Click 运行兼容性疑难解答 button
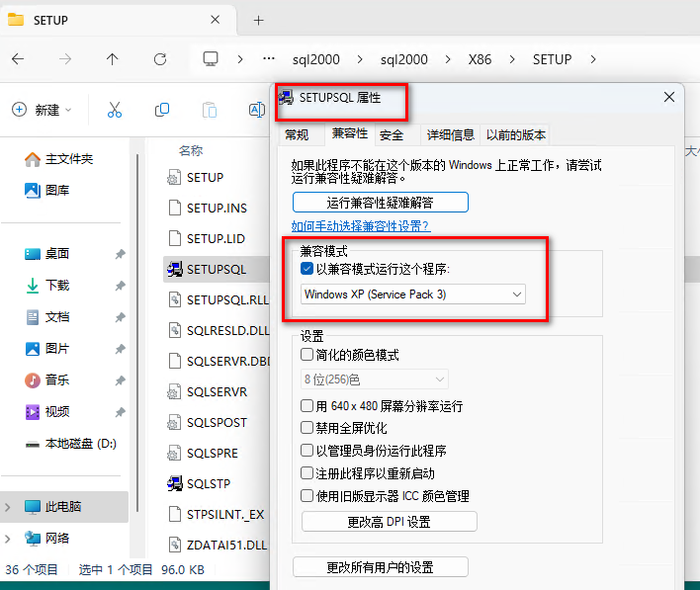The height and width of the screenshot is (590, 700). pyautogui.click(x=380, y=203)
